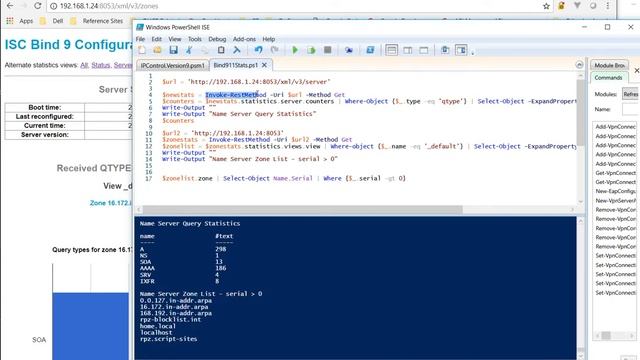Click the Refresh modules button
The width and height of the screenshot is (640, 360).
point(630,94)
